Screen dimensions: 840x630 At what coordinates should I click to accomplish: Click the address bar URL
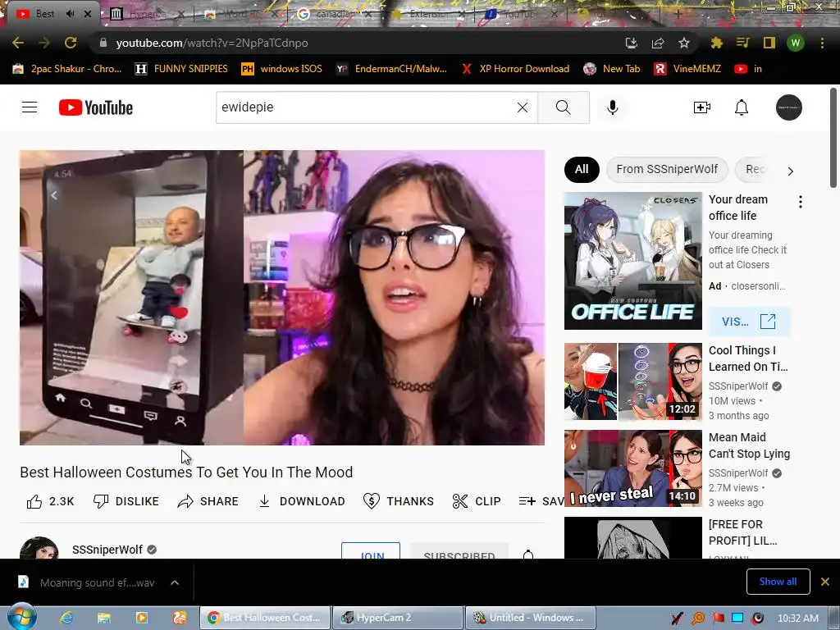pyautogui.click(x=212, y=43)
